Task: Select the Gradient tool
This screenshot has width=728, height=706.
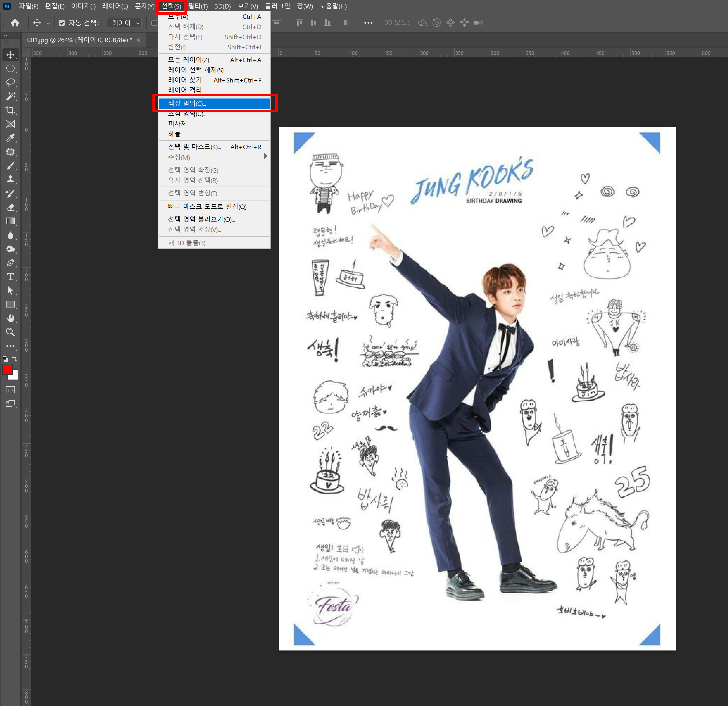Action: click(10, 221)
